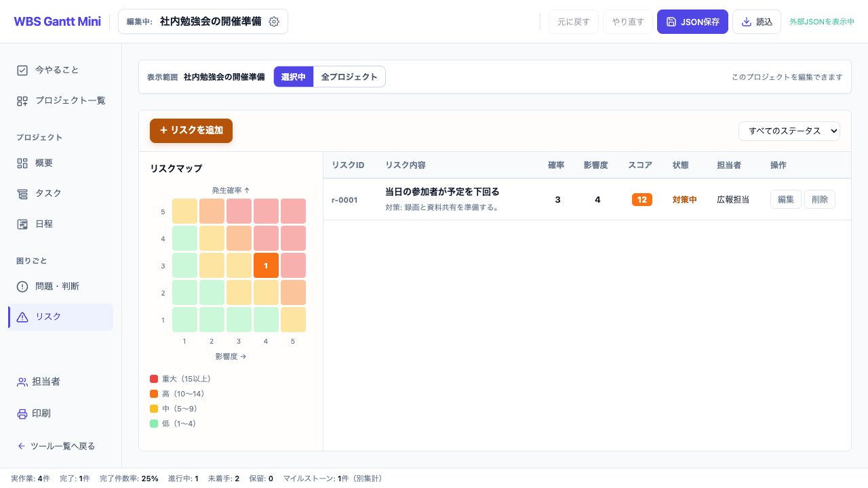
Task: Click the 対策中 status text
Action: [685, 199]
